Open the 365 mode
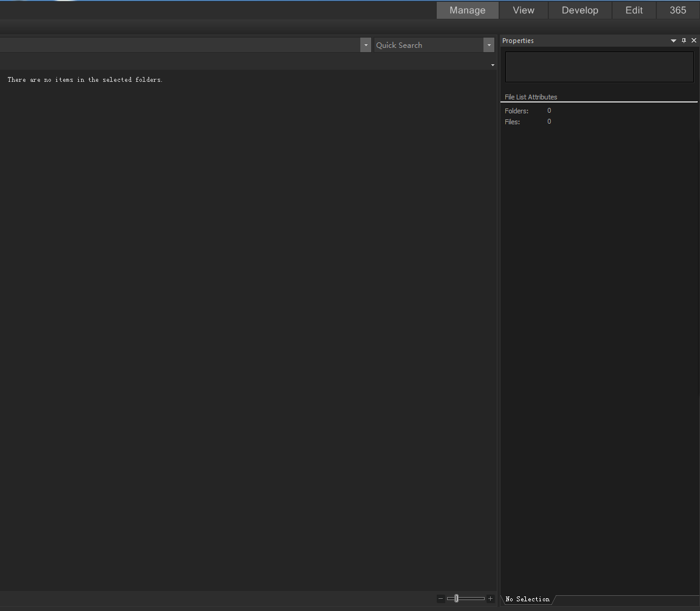The width and height of the screenshot is (700, 611). (678, 10)
